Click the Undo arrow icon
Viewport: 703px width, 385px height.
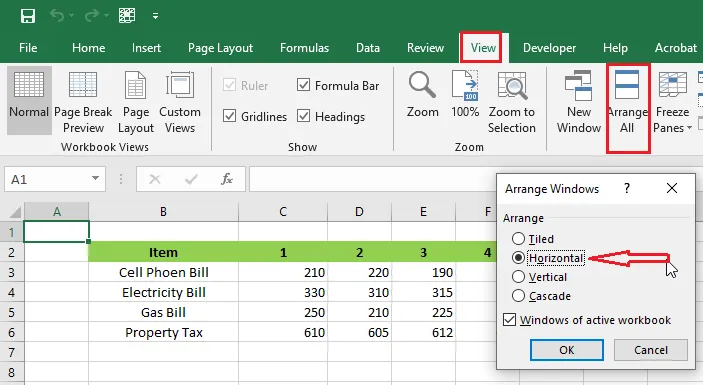(57, 16)
